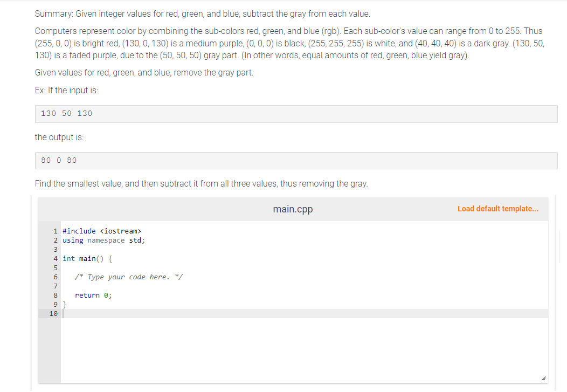The image size is (567, 392).
Task: Open the Load default template link
Action: (x=497, y=209)
